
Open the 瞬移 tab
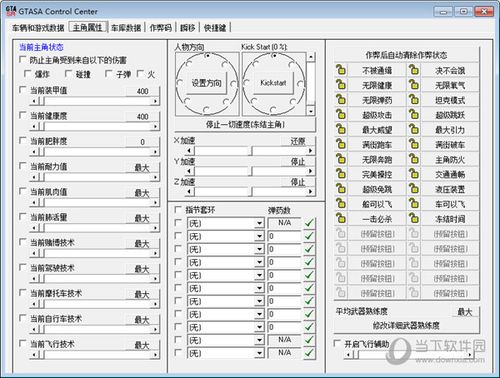point(188,28)
